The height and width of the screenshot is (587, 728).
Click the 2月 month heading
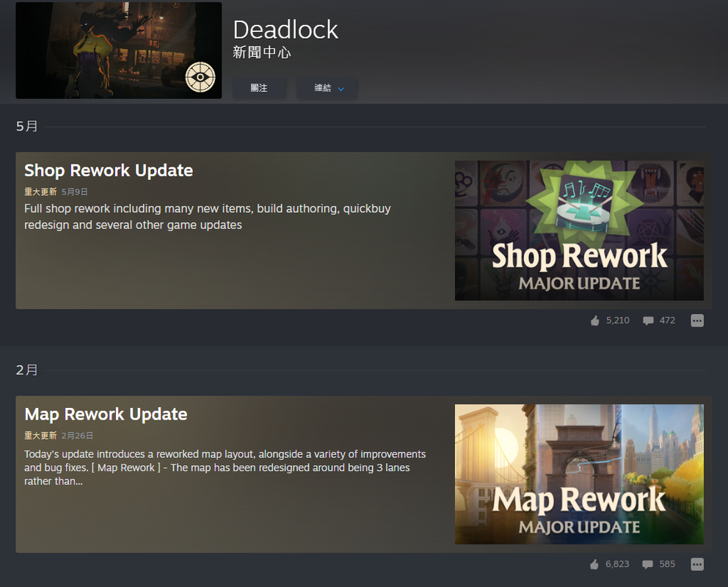27,370
